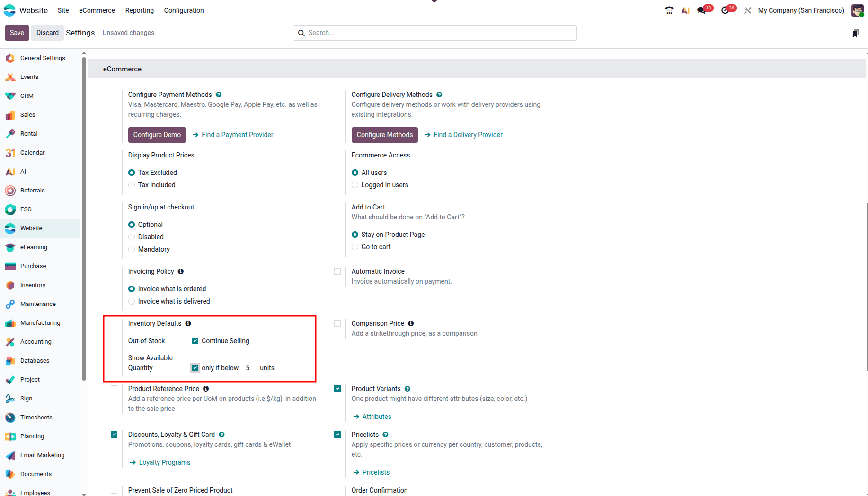868x496 pixels.
Task: Click help icon beside Discounts, Loyalty & Gift Card
Action: tap(221, 435)
